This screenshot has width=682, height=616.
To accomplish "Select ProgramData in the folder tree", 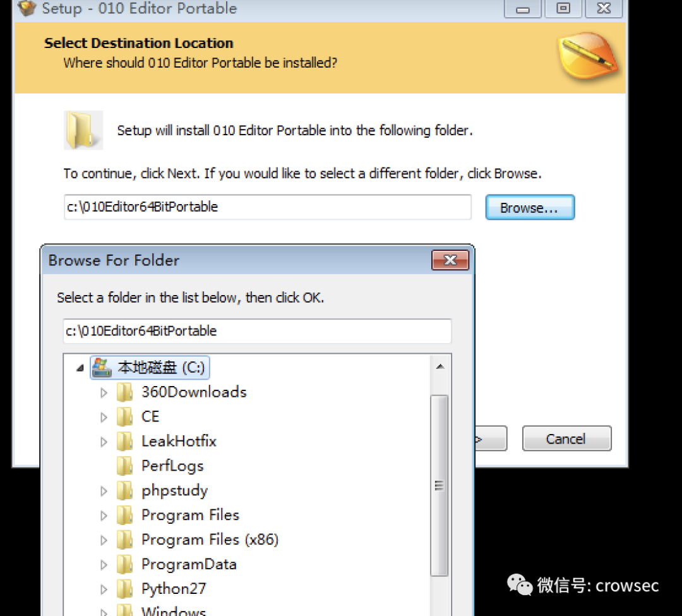I will [x=189, y=564].
